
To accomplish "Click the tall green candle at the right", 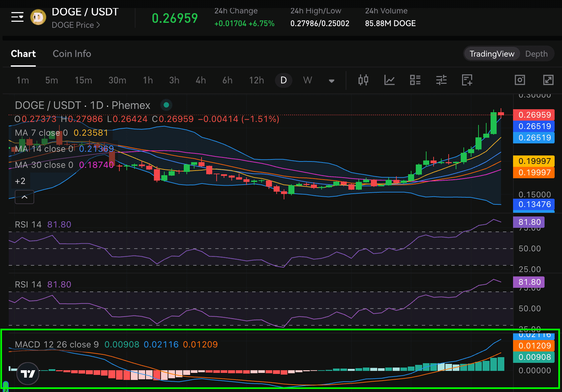I will [494, 123].
